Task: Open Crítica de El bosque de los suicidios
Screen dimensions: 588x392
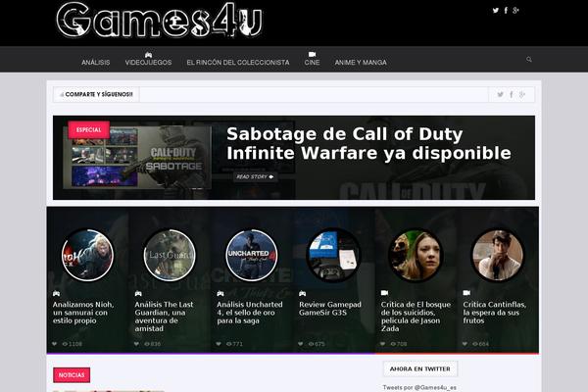Action: pos(416,317)
